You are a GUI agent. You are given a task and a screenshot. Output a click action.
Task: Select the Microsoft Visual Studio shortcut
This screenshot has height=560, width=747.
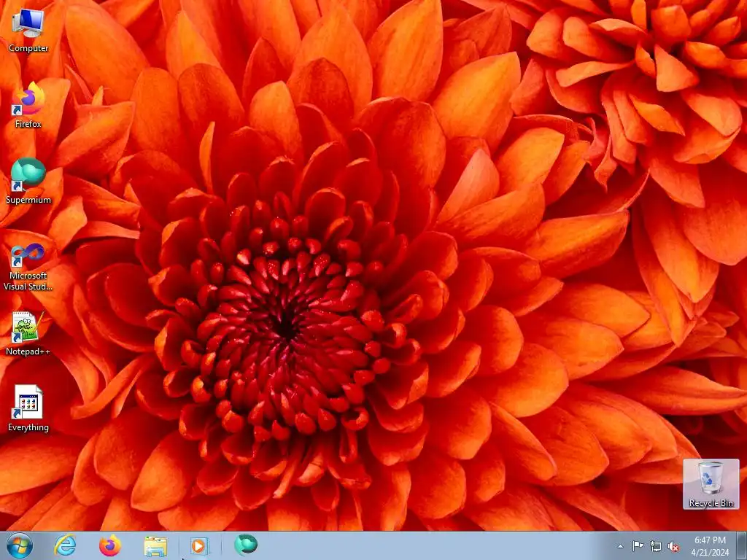point(28,267)
